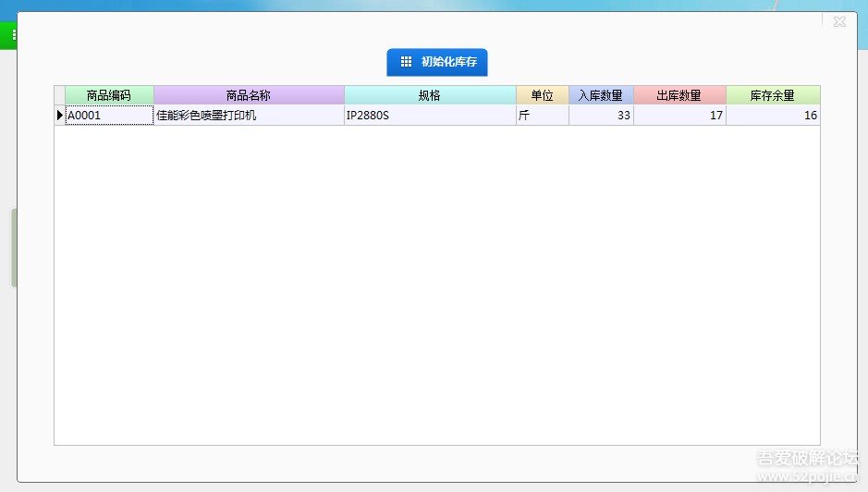The image size is (868, 492).
Task: Click the 初始化库存 button
Action: point(436,62)
